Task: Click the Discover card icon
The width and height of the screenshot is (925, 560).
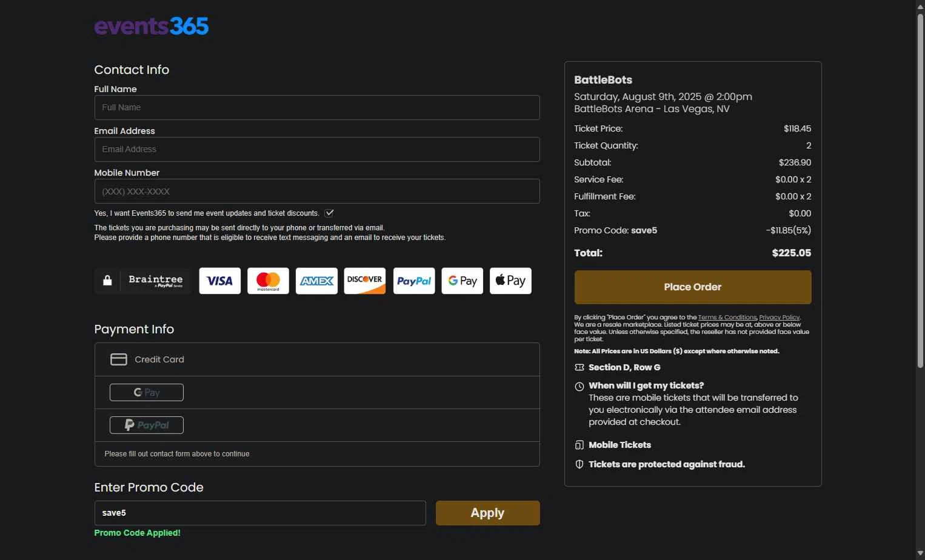Action: (365, 281)
